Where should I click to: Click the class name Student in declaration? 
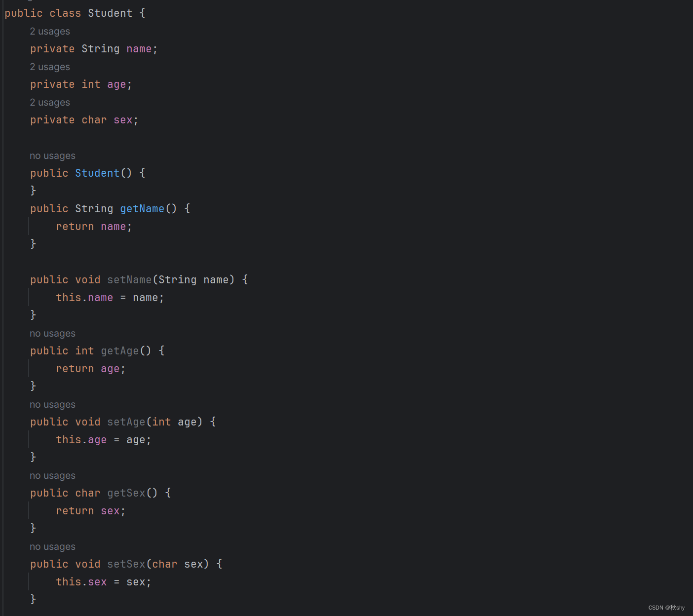point(110,13)
